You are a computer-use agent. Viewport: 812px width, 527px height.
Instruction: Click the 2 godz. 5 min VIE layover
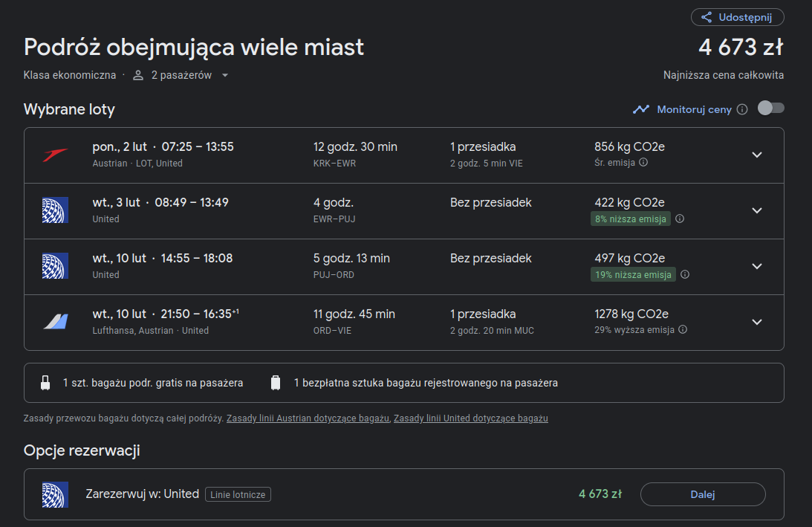pyautogui.click(x=487, y=164)
